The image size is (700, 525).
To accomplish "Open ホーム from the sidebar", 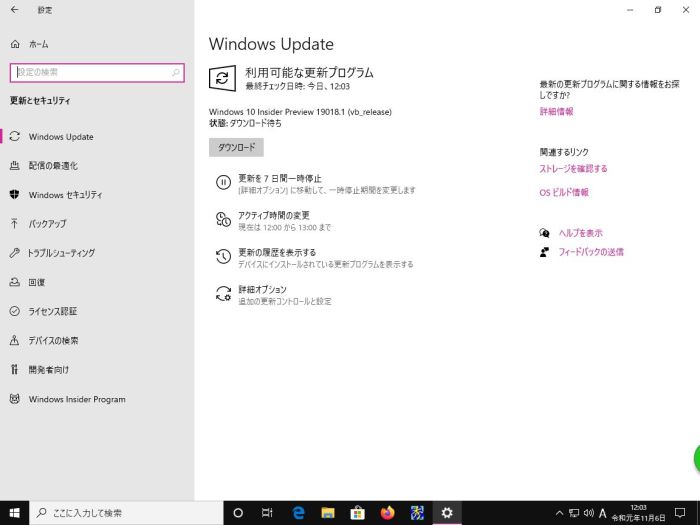I will pos(38,45).
